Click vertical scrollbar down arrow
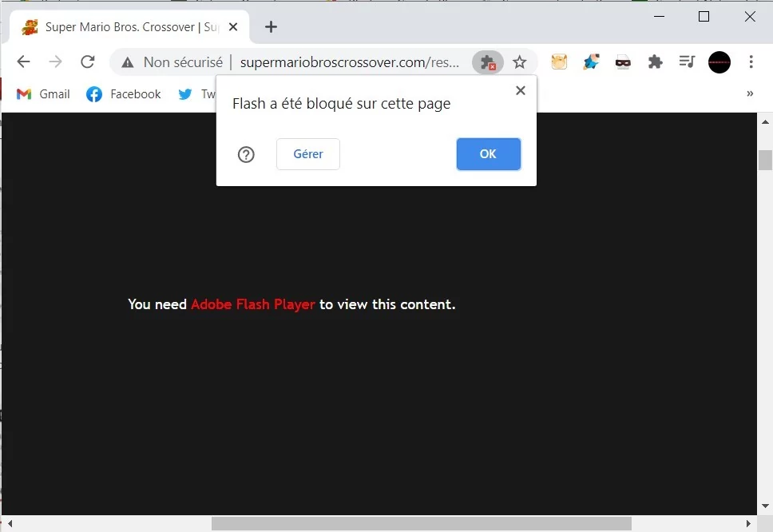 (765, 506)
